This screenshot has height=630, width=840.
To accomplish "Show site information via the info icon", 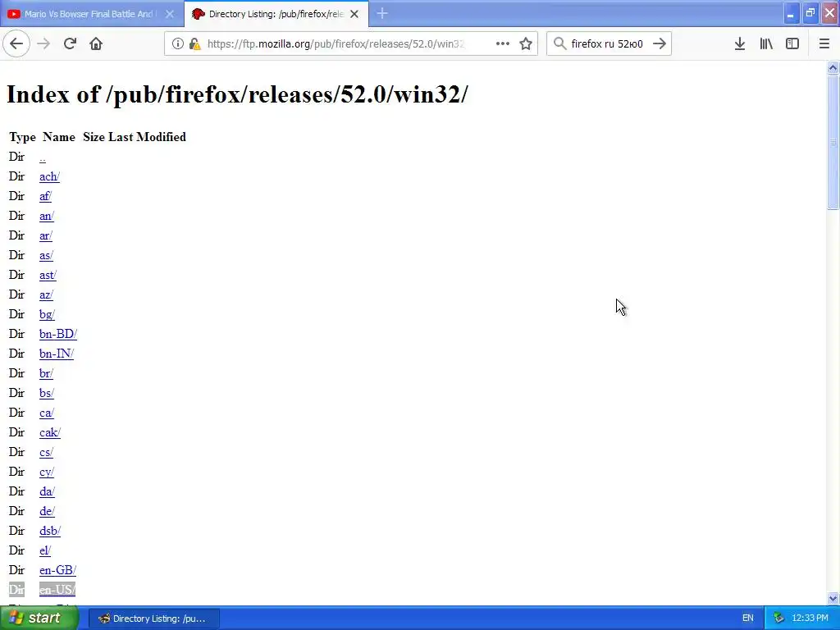I will [178, 44].
